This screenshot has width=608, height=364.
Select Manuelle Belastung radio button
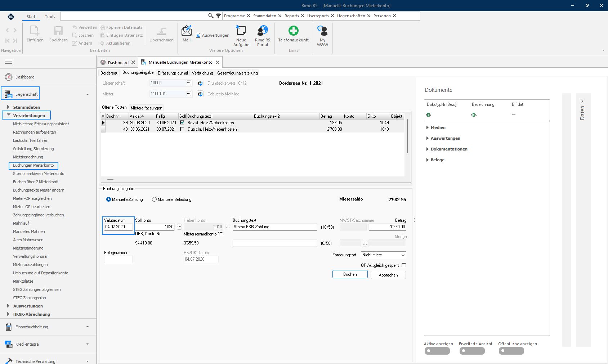pos(154,199)
